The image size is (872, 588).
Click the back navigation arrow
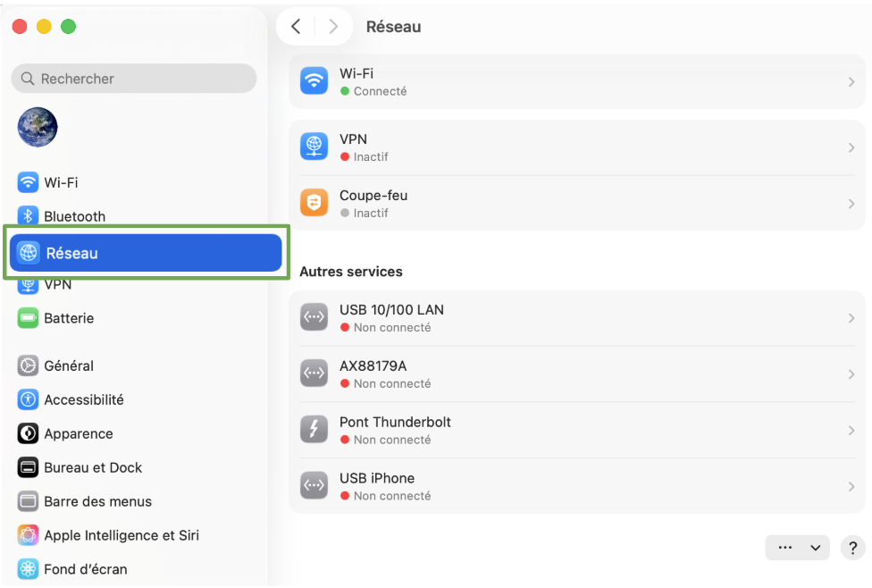tap(296, 27)
